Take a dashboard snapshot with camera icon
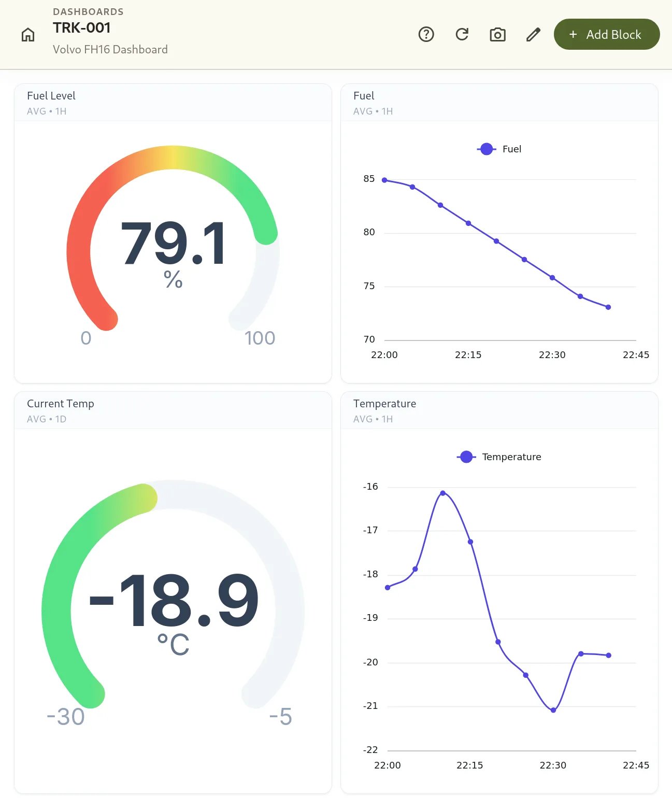The image size is (672, 810). click(498, 35)
